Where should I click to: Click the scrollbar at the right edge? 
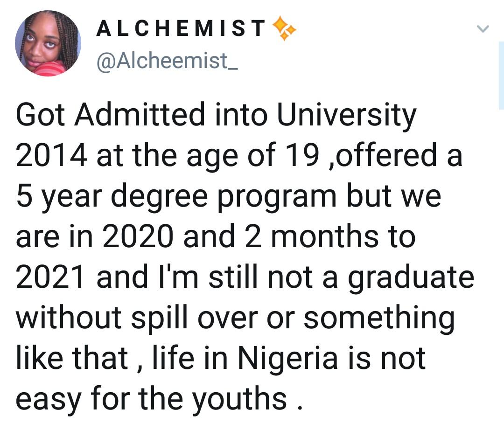coord(501,75)
